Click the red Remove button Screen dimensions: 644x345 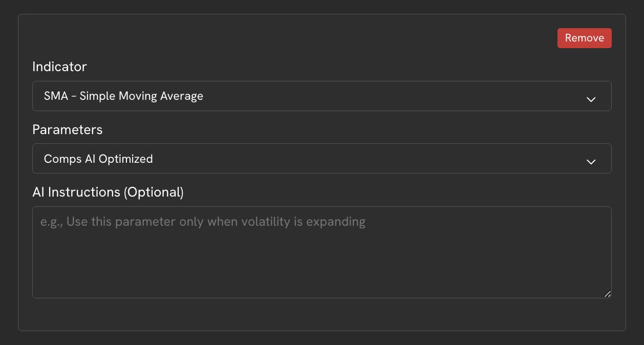[584, 38]
